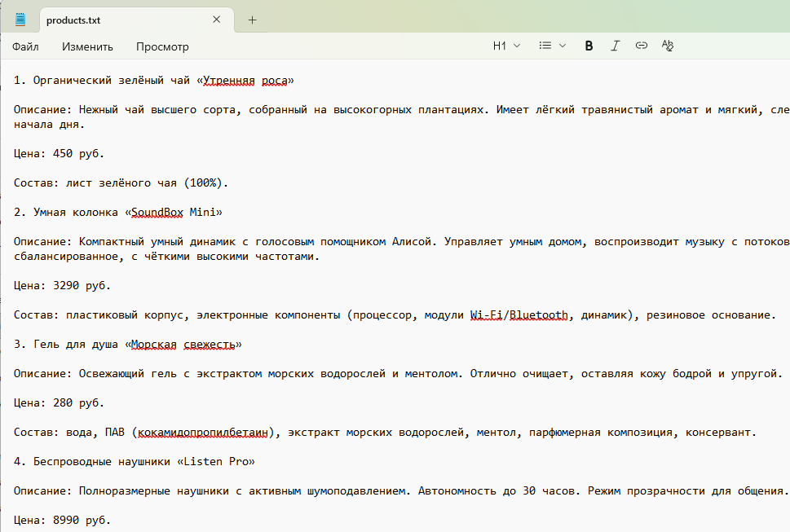
Task: Open the heading style dropdown chevron
Action: coord(517,46)
